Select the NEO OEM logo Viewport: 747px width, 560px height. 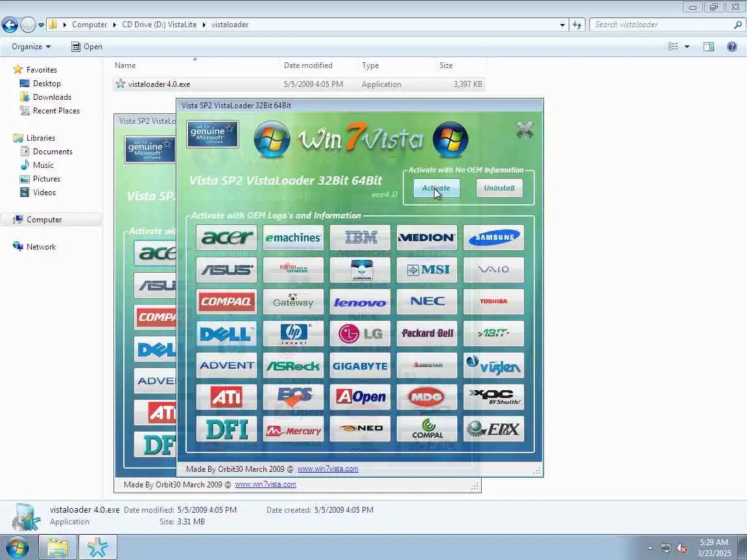click(360, 429)
